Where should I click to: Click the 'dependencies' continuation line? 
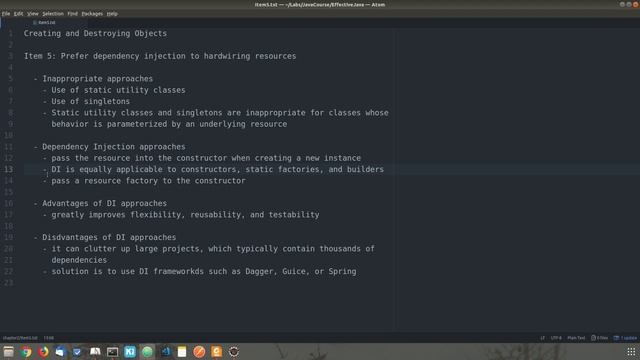pos(79,260)
